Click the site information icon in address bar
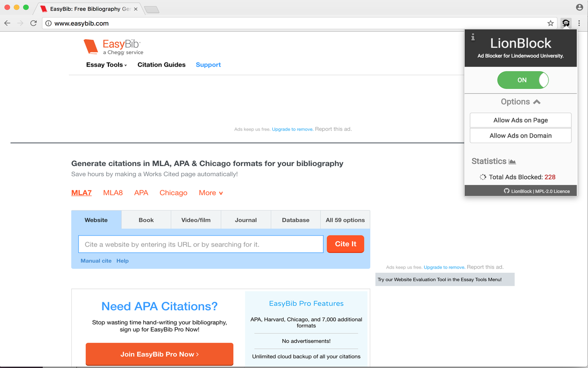This screenshot has height=368, width=588. (48, 23)
